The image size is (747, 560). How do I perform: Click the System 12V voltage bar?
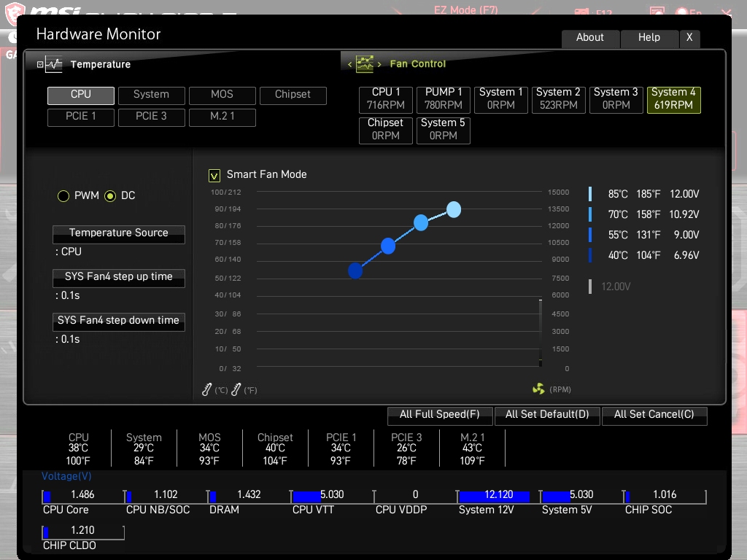498,496
